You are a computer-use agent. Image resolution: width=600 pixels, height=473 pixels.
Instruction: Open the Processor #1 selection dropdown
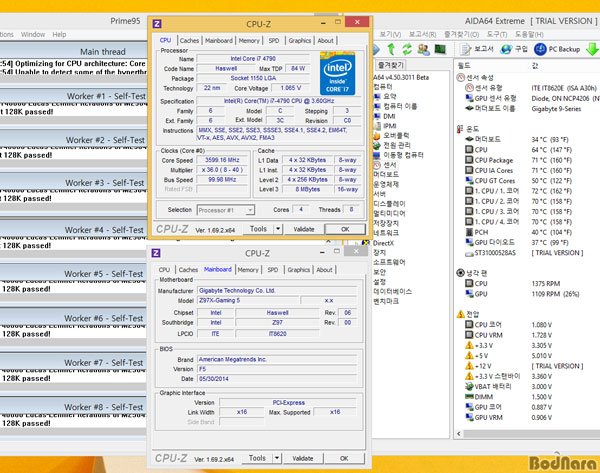coord(226,210)
